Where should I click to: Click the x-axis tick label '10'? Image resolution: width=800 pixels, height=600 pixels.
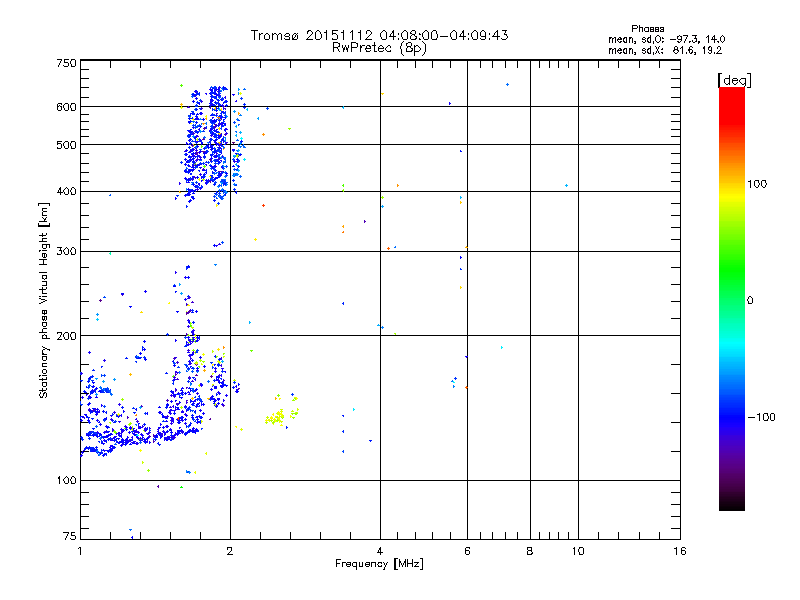(x=578, y=551)
